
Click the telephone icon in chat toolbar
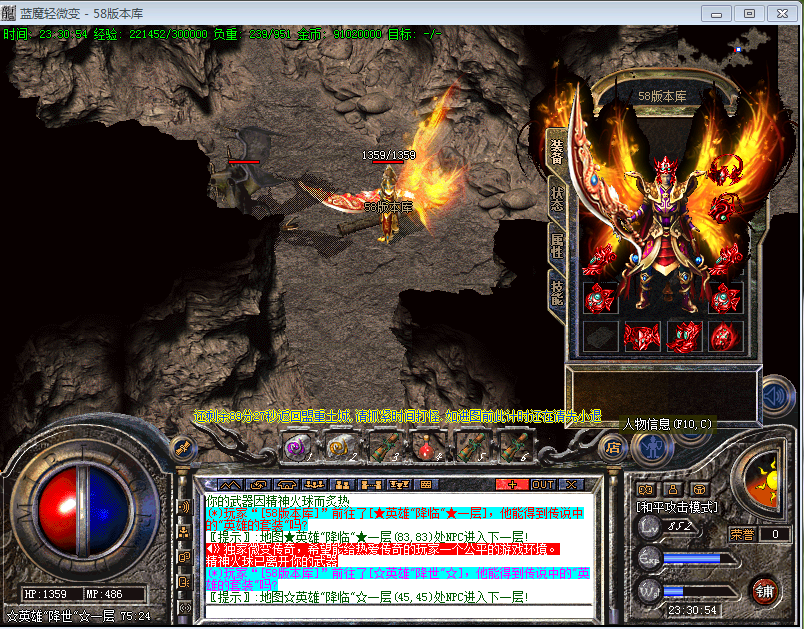tap(287, 484)
